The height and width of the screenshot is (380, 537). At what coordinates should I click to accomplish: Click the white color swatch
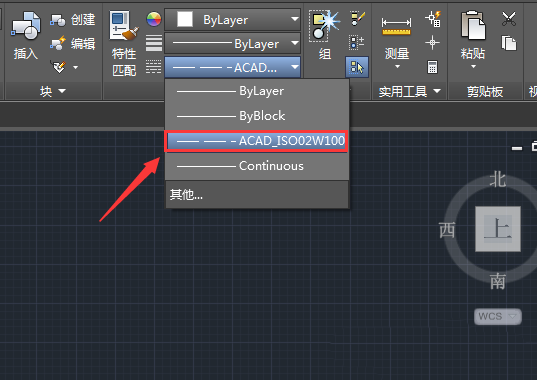[x=185, y=19]
